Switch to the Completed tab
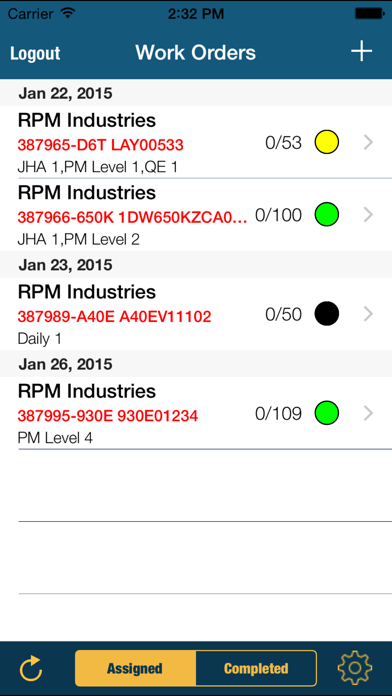 [x=256, y=668]
